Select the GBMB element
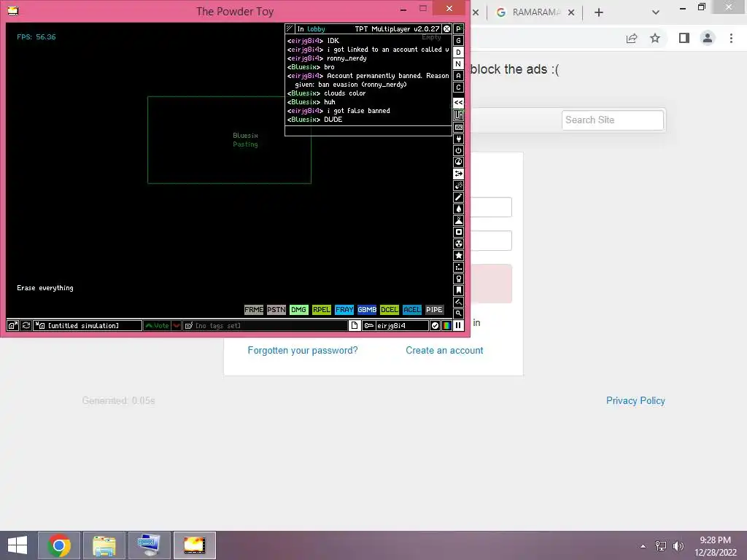The width and height of the screenshot is (747, 560). (367, 310)
